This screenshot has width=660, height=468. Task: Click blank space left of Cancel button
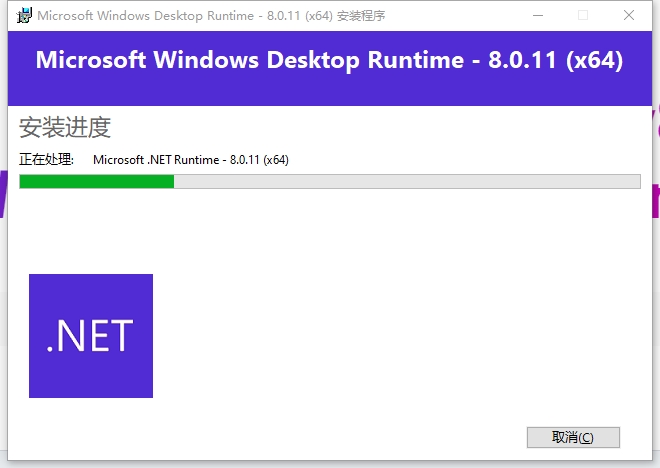pyautogui.click(x=350, y=437)
